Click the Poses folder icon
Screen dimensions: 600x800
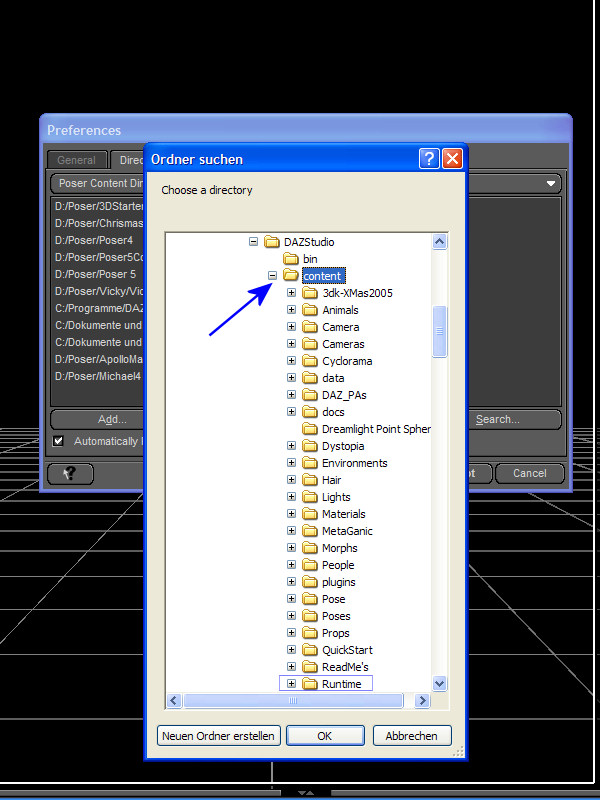310,616
